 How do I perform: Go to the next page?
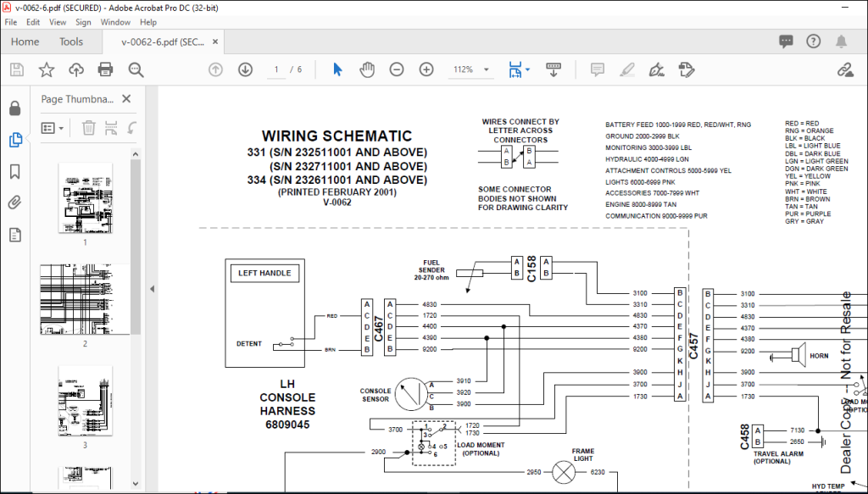pyautogui.click(x=245, y=69)
